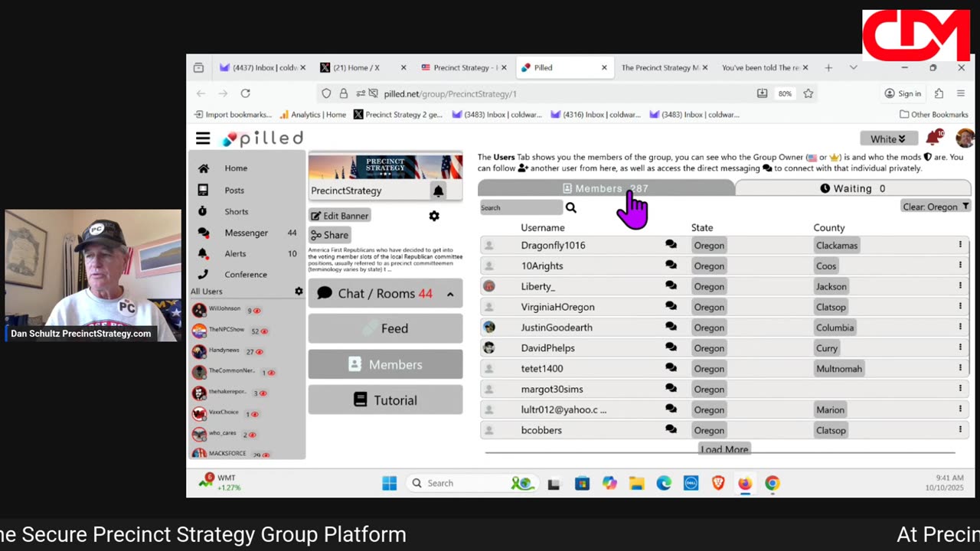Go to Home in the sidebar
Viewport: 980px width, 551px height.
coord(236,168)
